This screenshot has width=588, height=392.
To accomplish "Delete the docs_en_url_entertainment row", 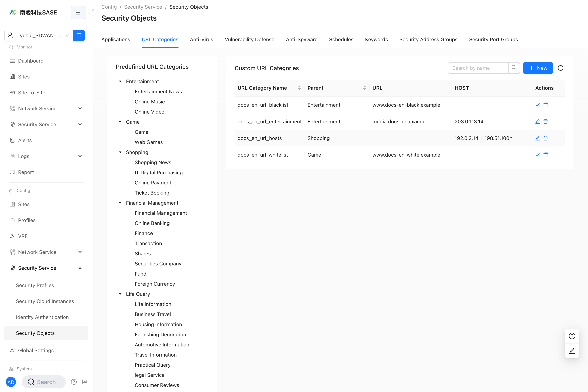I will point(546,122).
